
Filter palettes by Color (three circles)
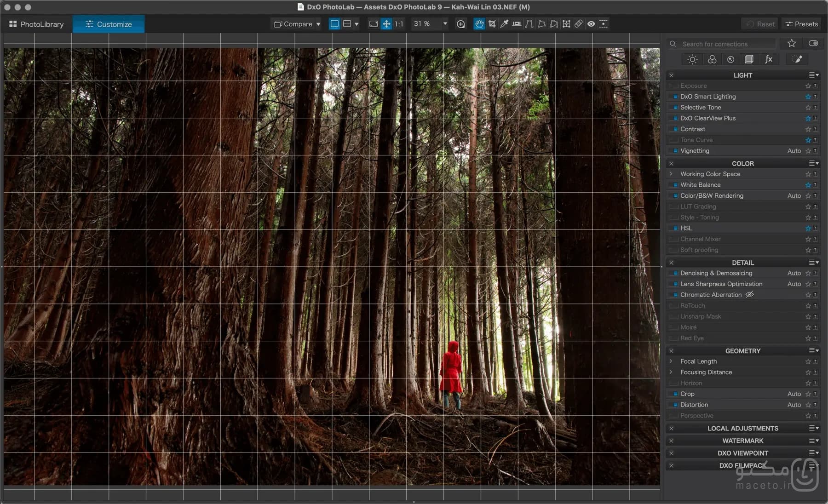(712, 59)
